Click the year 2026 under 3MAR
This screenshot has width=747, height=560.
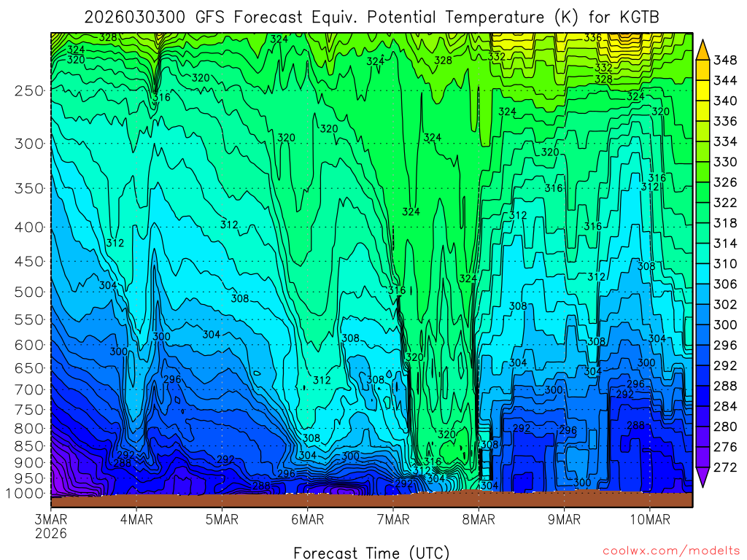pos(51,533)
